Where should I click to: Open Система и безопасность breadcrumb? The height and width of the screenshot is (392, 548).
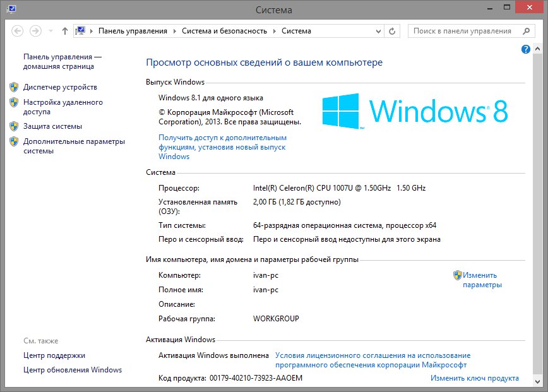(x=224, y=31)
